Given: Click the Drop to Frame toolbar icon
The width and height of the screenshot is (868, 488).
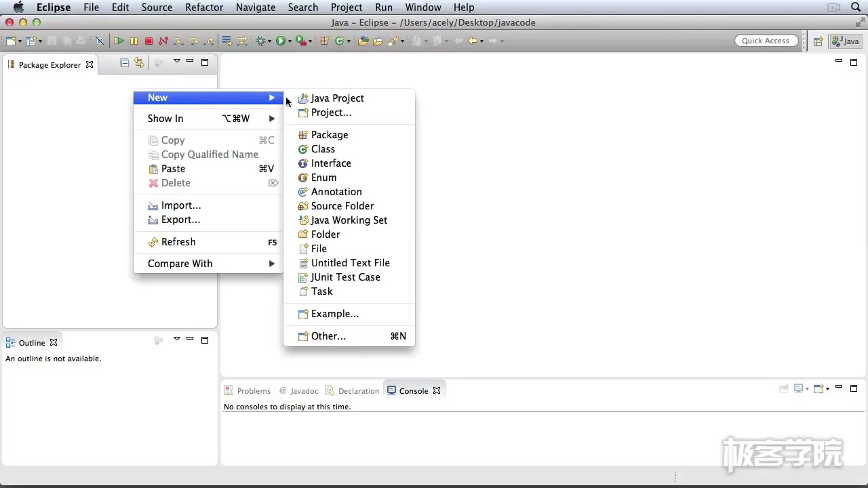Looking at the screenshot, I should tap(226, 41).
